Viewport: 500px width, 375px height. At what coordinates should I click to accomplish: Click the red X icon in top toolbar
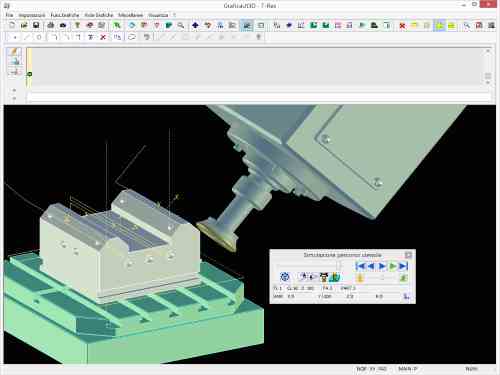402,25
